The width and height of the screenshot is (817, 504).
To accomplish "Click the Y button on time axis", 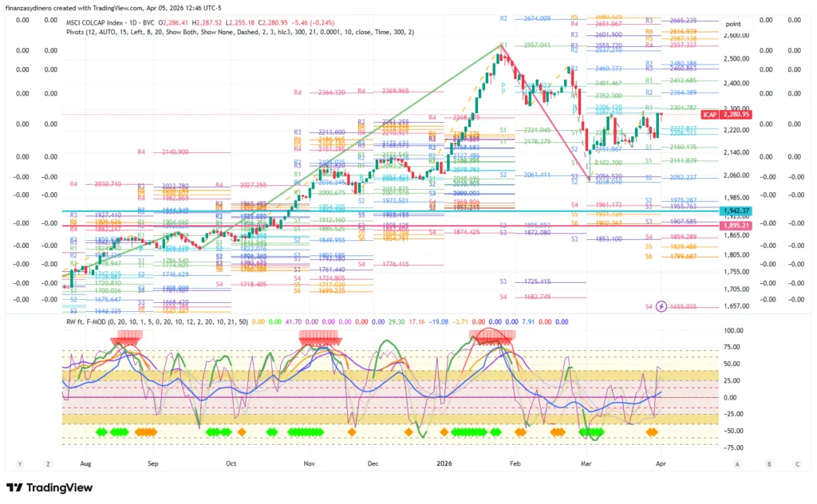I will click(x=18, y=463).
